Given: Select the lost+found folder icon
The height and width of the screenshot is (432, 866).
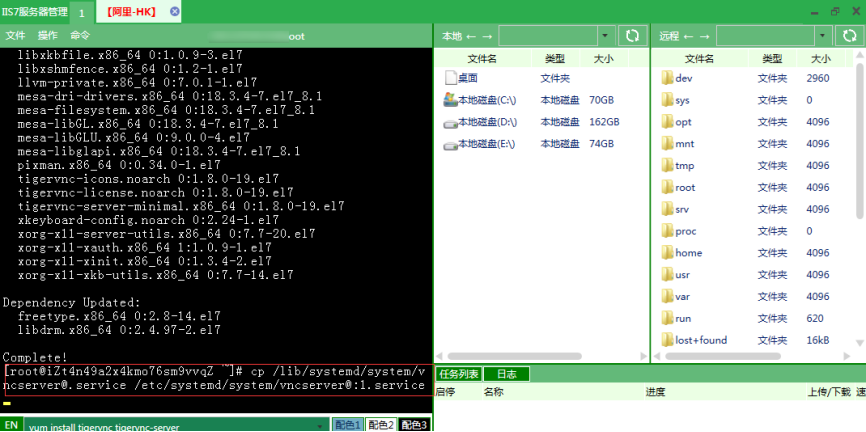Looking at the screenshot, I should [668, 340].
